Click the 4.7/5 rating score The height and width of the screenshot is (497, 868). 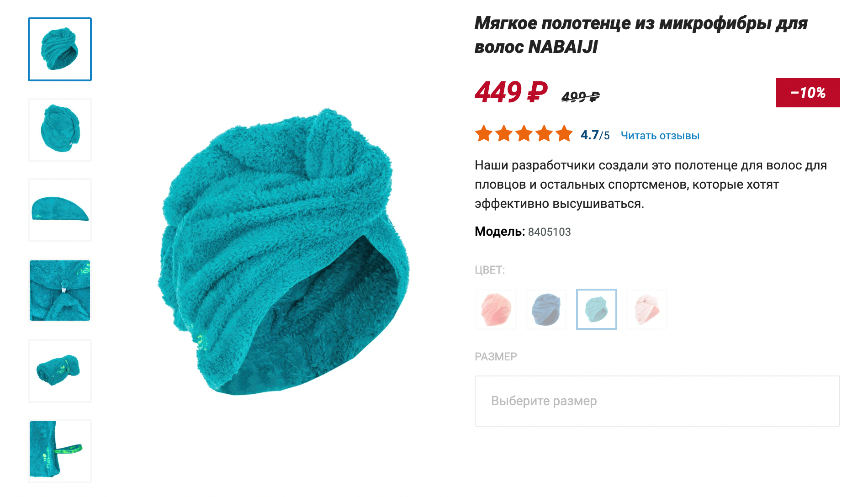click(595, 135)
